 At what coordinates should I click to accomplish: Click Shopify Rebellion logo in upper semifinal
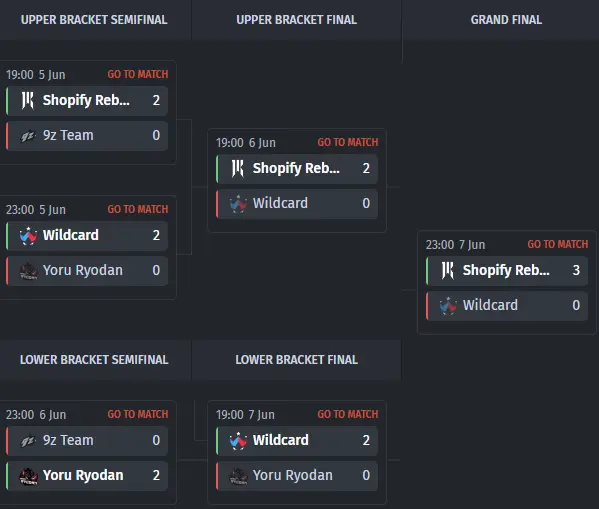point(28,101)
